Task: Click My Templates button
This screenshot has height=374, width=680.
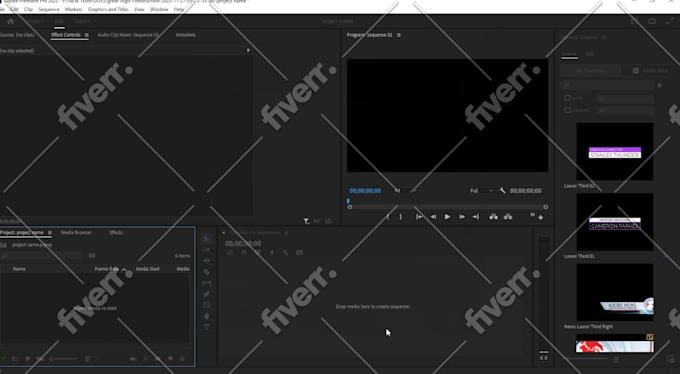Action: (590, 71)
